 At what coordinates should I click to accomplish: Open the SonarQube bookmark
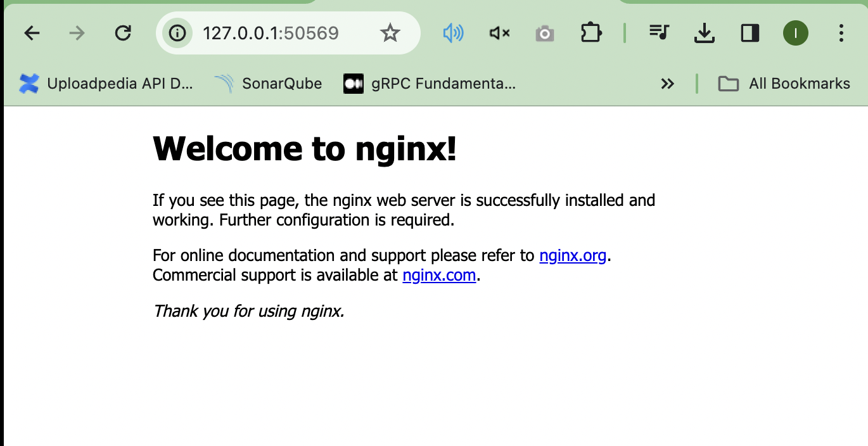(x=269, y=84)
